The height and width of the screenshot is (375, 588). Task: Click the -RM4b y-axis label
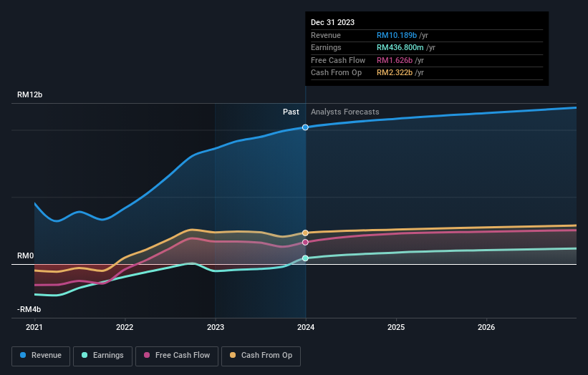point(29,309)
